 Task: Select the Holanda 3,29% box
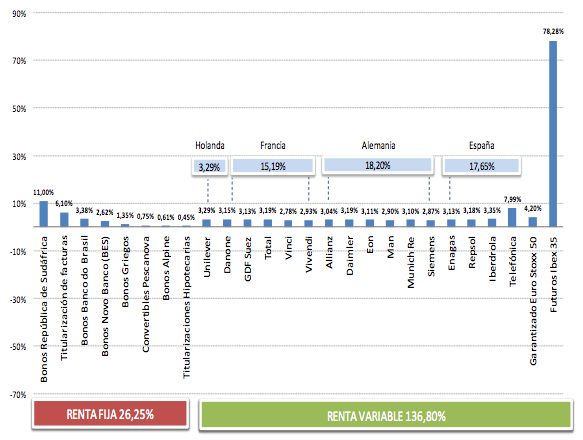209,167
